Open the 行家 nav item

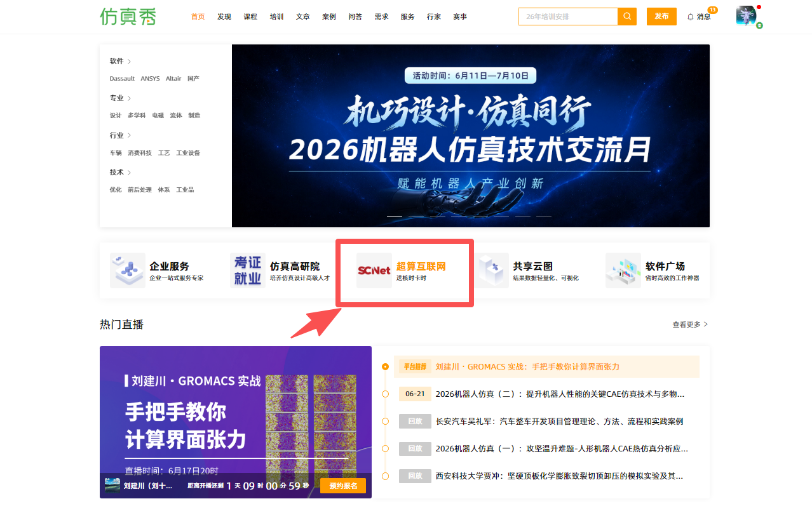point(434,17)
